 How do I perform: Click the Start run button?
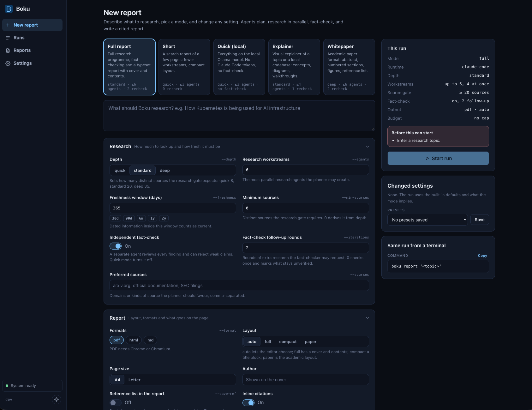pyautogui.click(x=438, y=158)
